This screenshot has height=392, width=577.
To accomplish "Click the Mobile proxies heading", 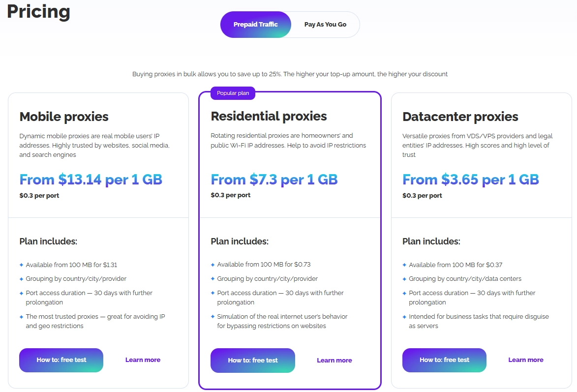I will pos(64,117).
